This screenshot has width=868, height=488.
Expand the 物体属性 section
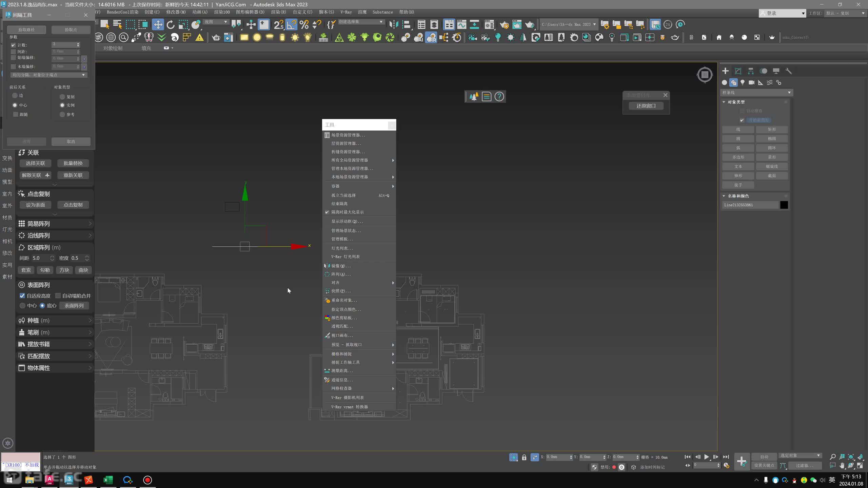[x=55, y=368]
